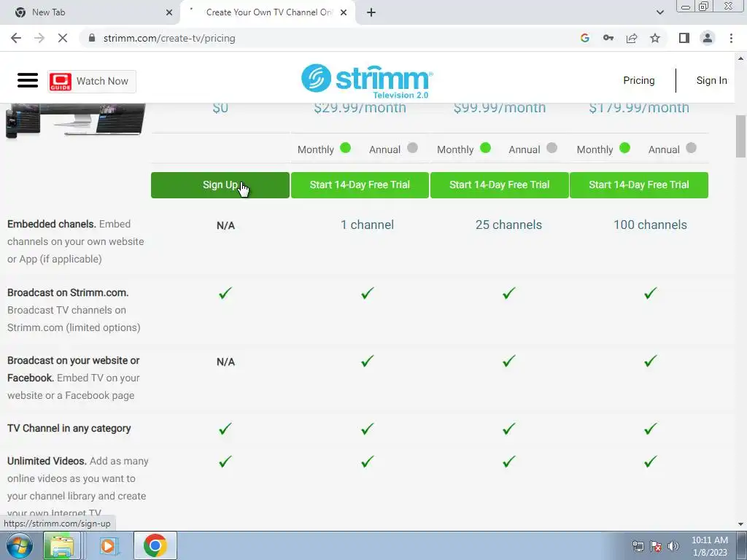Select Annual billing for $179.99 plan
747x560 pixels.
(x=691, y=148)
